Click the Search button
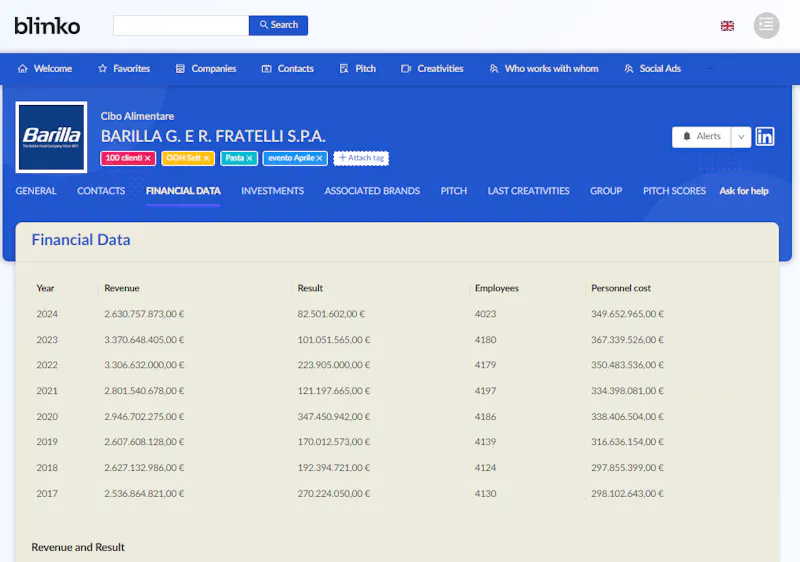Image resolution: width=800 pixels, height=562 pixels. tap(278, 25)
